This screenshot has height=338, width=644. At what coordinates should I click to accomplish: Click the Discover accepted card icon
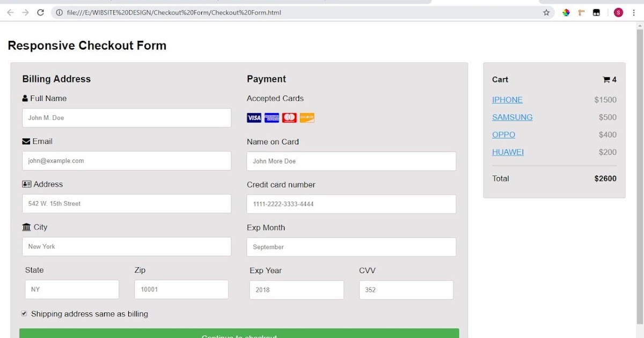coord(306,117)
